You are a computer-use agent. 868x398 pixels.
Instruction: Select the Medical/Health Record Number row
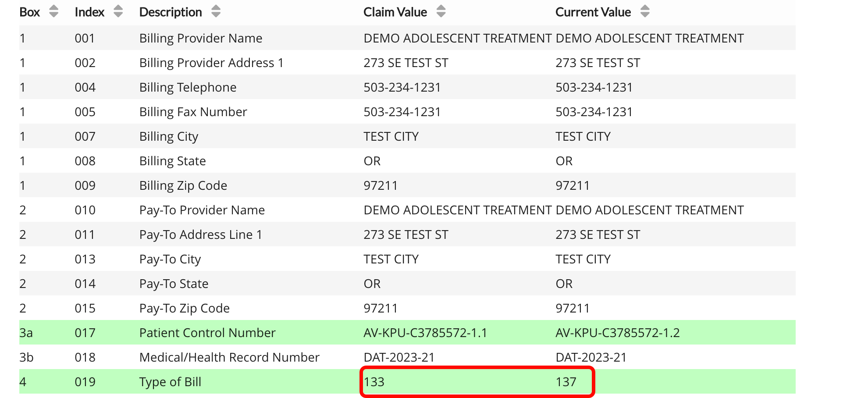[229, 357]
